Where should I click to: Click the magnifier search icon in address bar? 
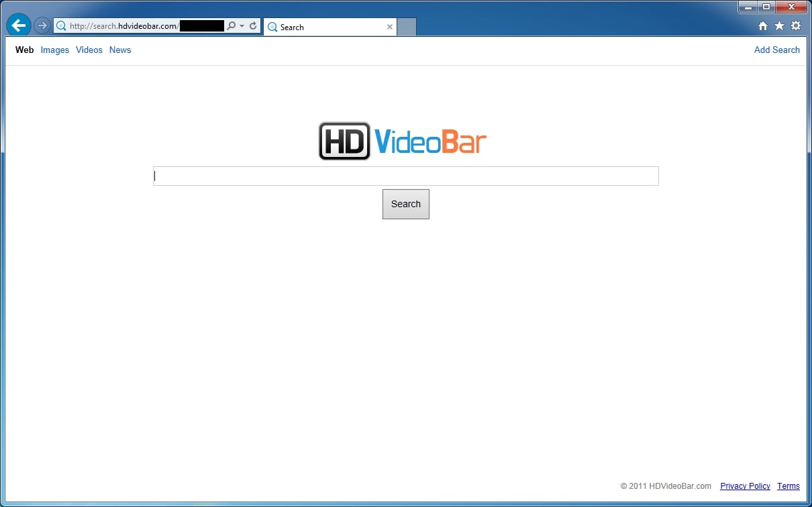(231, 26)
